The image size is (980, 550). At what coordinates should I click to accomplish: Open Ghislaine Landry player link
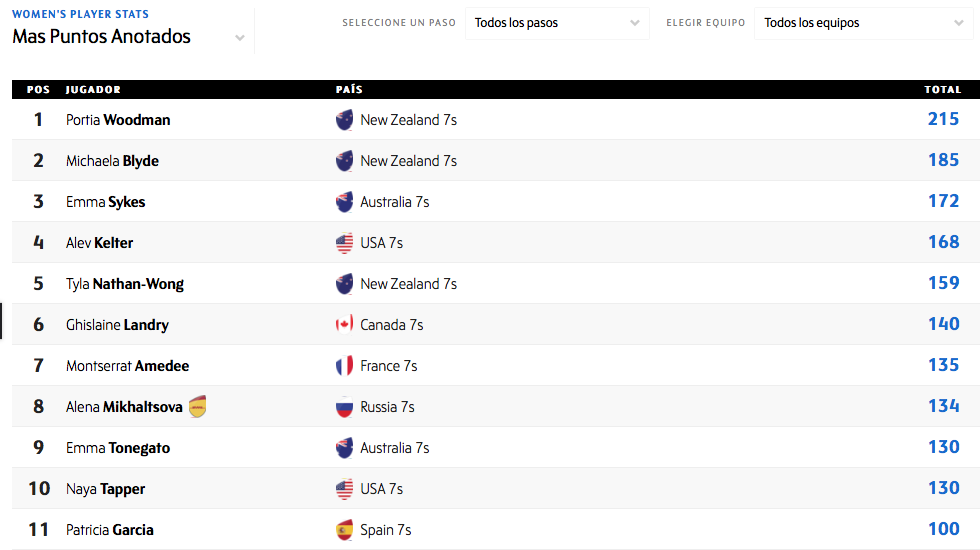pos(117,325)
